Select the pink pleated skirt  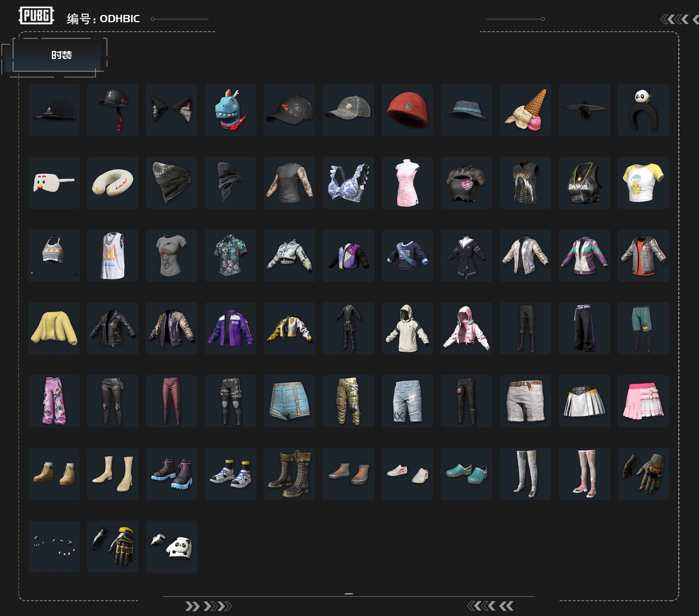tap(643, 401)
